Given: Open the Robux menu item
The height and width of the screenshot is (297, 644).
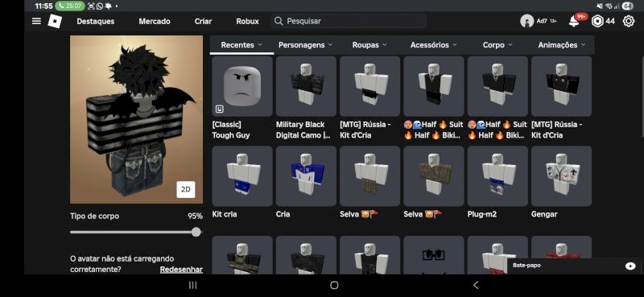Looking at the screenshot, I should [x=248, y=22].
